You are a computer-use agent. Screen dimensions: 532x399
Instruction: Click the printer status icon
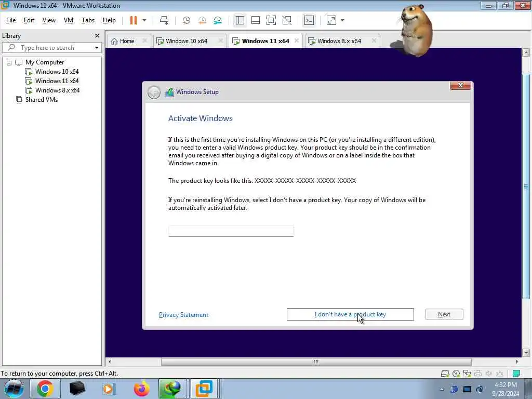coord(478,374)
